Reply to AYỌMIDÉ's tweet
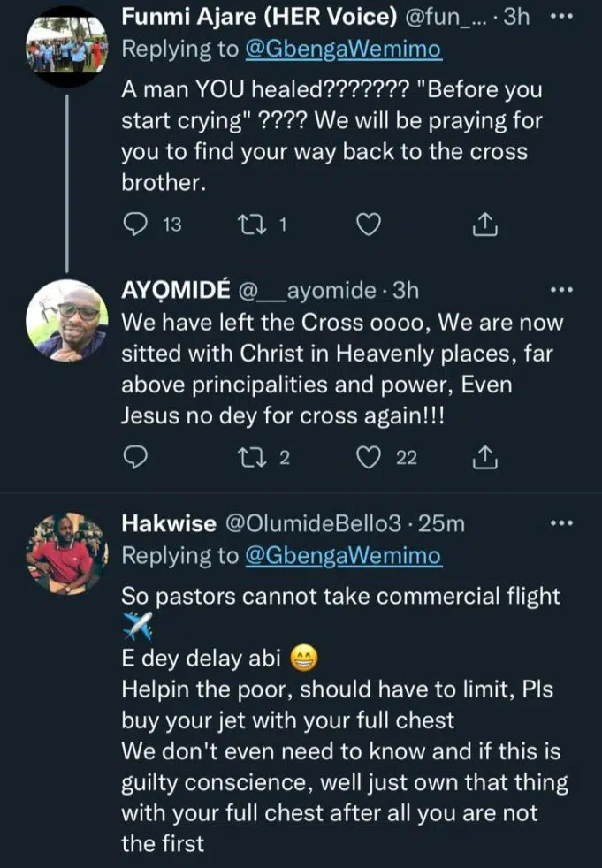Image resolution: width=602 pixels, height=868 pixels. [135, 456]
